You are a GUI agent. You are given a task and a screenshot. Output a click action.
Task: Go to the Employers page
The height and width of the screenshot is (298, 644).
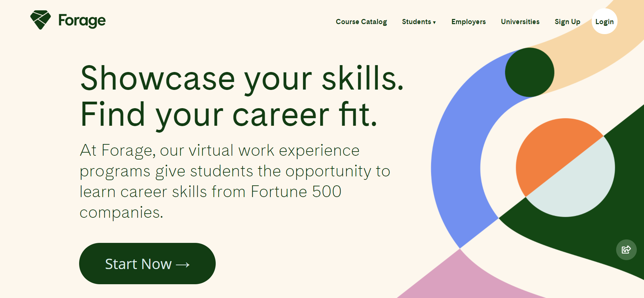[469, 22]
